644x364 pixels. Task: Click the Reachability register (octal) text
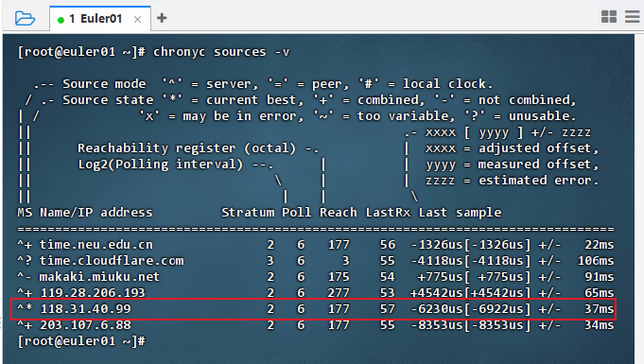pos(187,148)
